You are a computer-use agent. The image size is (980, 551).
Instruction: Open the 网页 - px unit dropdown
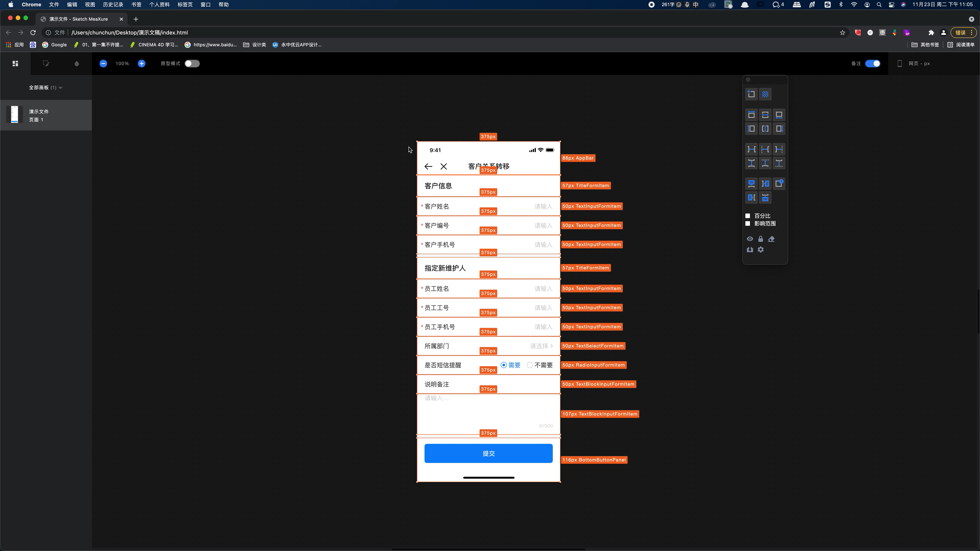click(x=919, y=64)
